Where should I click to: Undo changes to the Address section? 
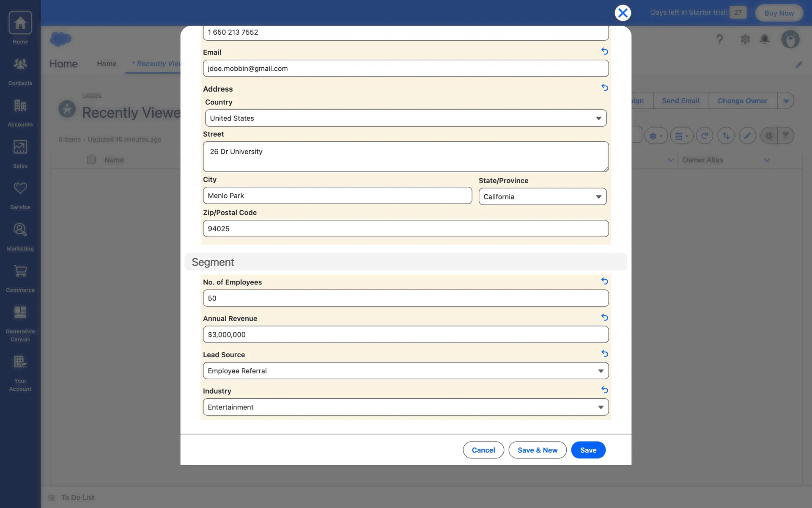pyautogui.click(x=604, y=88)
